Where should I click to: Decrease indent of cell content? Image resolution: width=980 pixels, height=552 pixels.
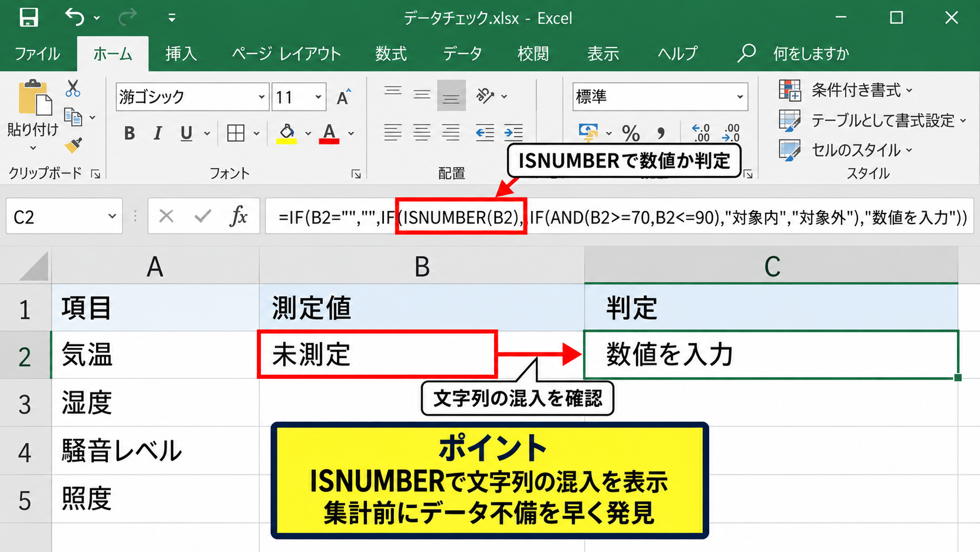click(x=485, y=133)
